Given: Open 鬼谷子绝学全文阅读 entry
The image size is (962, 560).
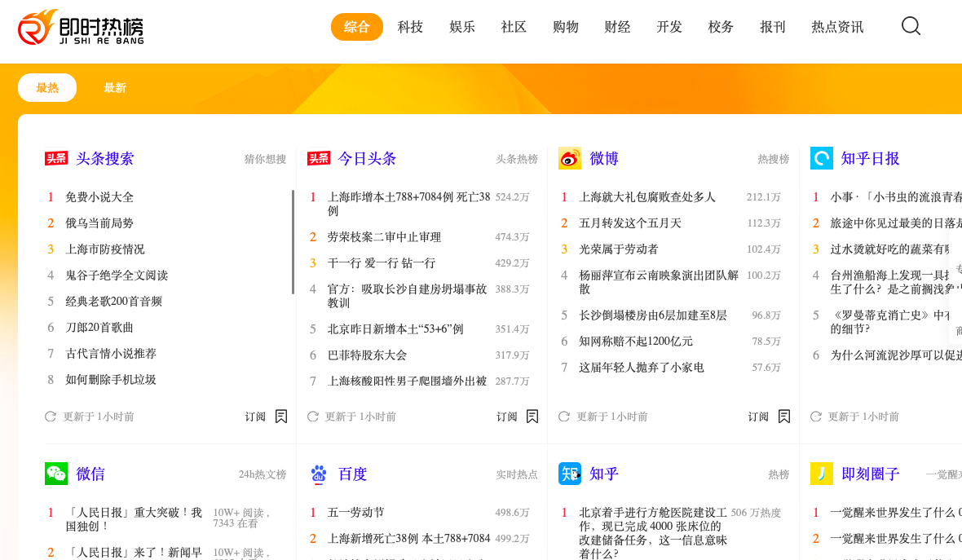Looking at the screenshot, I should (117, 276).
